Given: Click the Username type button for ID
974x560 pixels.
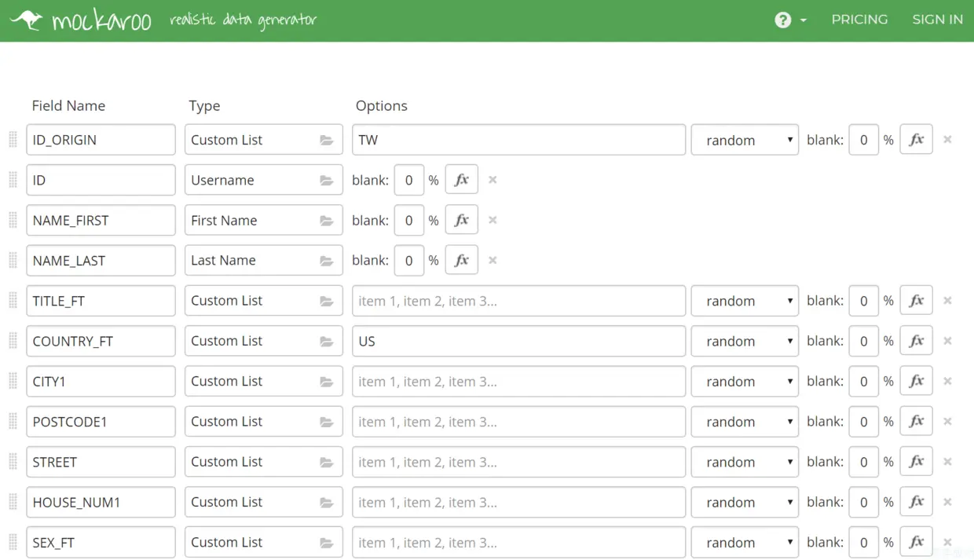Looking at the screenshot, I should 263,180.
